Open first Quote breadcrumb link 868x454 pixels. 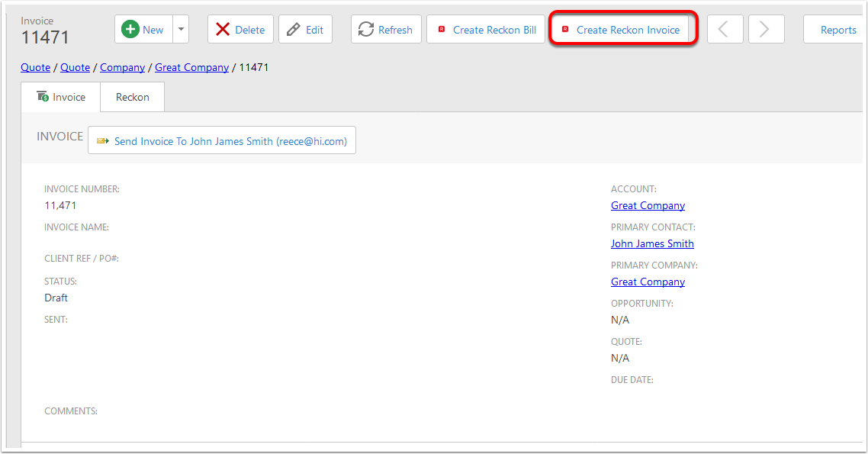(35, 67)
